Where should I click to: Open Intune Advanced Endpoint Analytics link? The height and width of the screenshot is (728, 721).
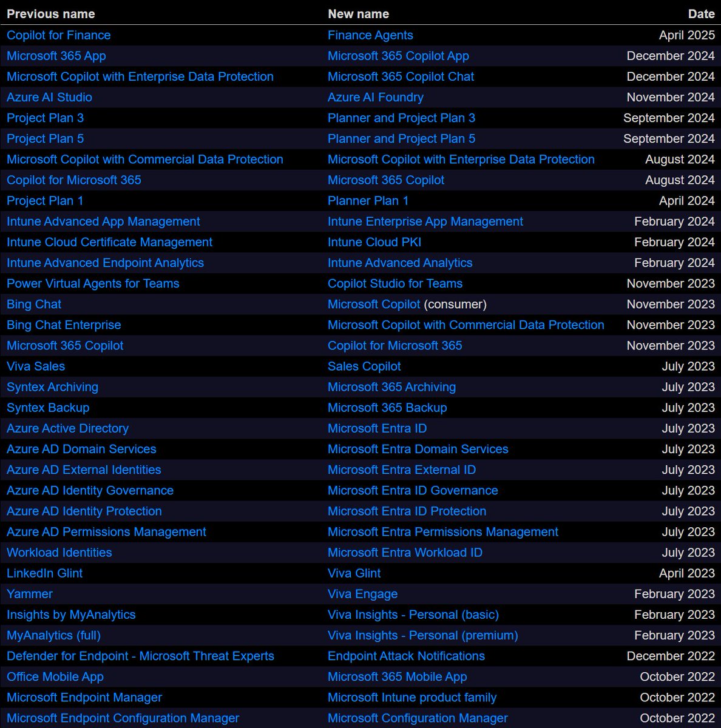coord(105,263)
